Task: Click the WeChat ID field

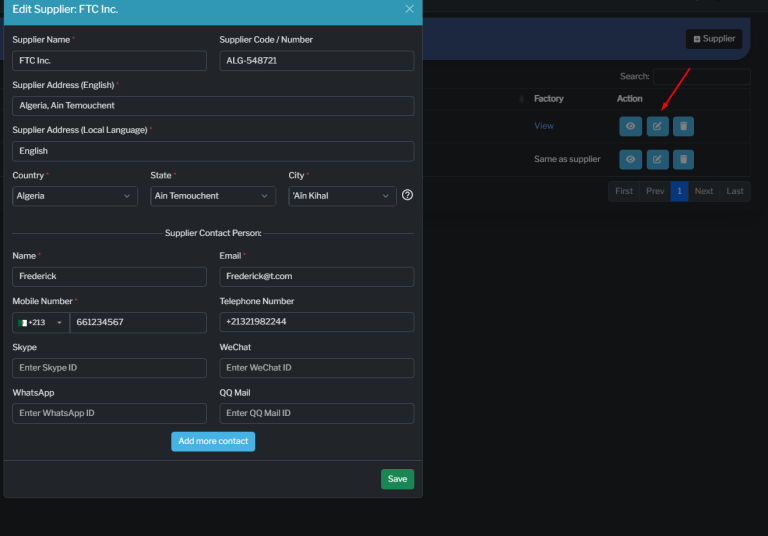Action: pyautogui.click(x=317, y=368)
